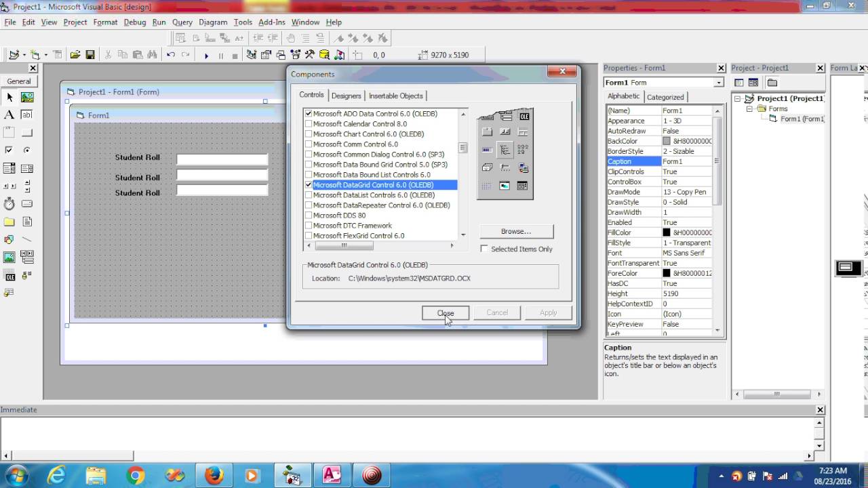Image resolution: width=868 pixels, height=488 pixels.
Task: Click View Object icon in Project panel
Action: point(753,83)
